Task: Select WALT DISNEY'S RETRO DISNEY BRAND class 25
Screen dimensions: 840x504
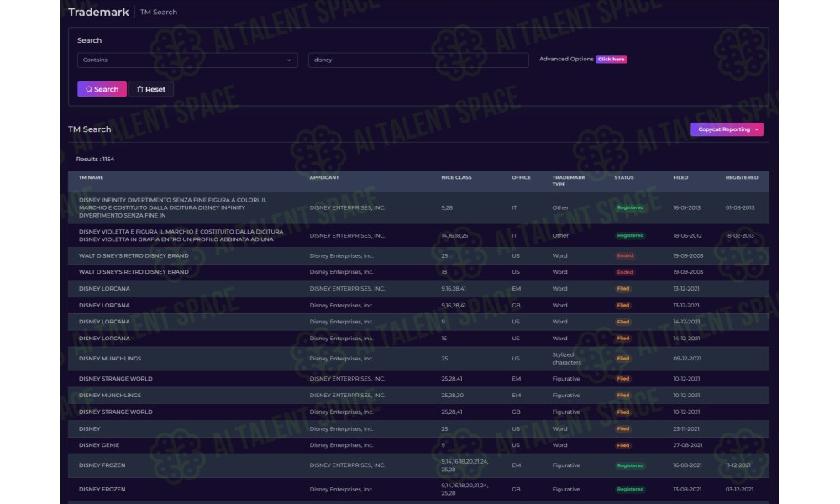Action: [418, 256]
